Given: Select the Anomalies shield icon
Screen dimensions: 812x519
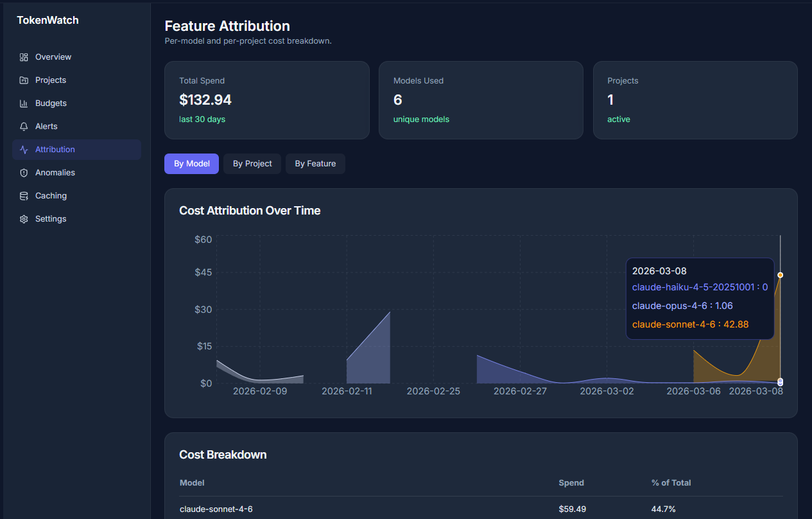Looking at the screenshot, I should 24,172.
